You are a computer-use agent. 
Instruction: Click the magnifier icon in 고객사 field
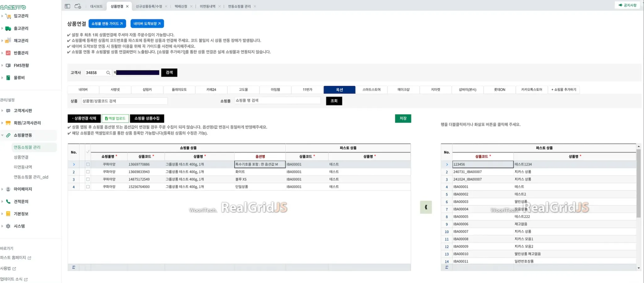[108, 73]
